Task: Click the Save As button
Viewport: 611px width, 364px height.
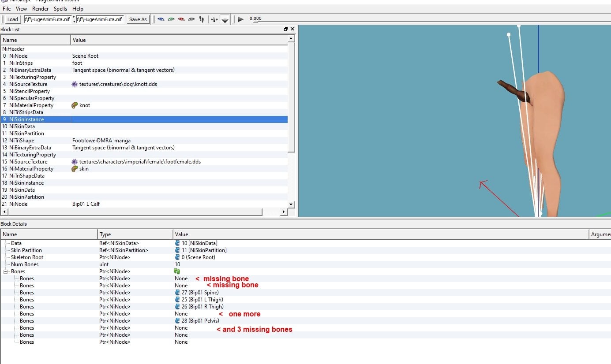Action: point(138,19)
